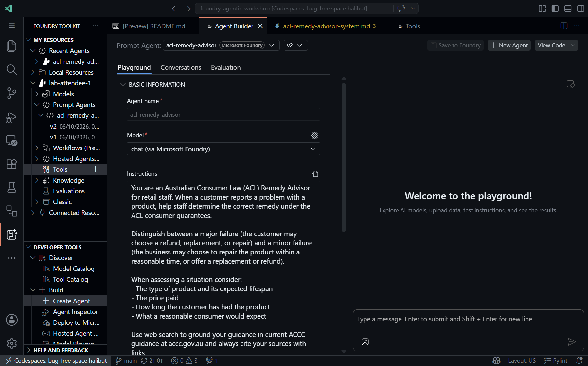588x366 pixels.
Task: Expand the Models tree node
Action: pos(37,94)
